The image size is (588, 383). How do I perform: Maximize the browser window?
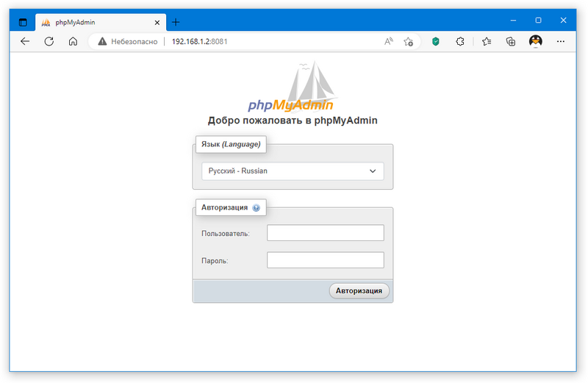pos(538,21)
